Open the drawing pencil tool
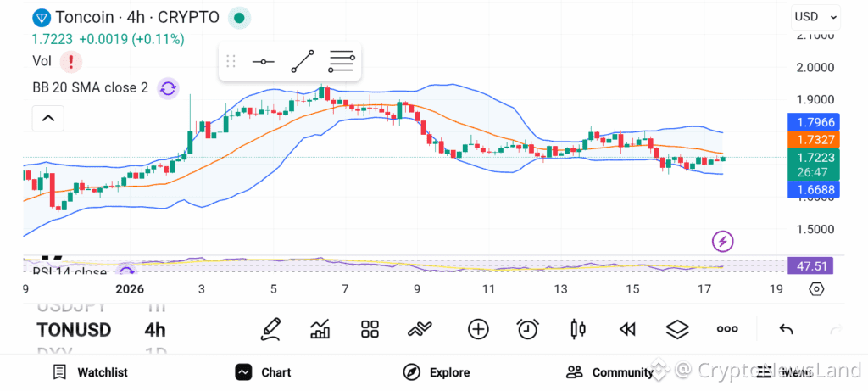868x391 pixels. click(271, 329)
